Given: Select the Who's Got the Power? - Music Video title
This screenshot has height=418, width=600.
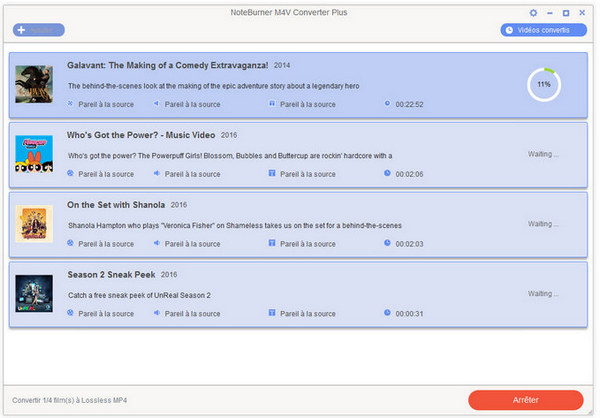Looking at the screenshot, I should tap(141, 135).
